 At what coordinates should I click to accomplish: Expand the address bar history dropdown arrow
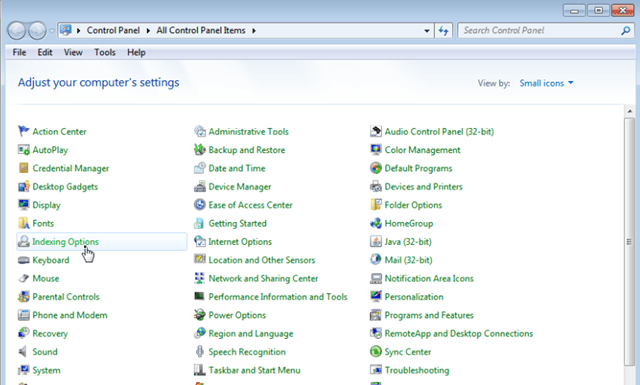tap(427, 31)
